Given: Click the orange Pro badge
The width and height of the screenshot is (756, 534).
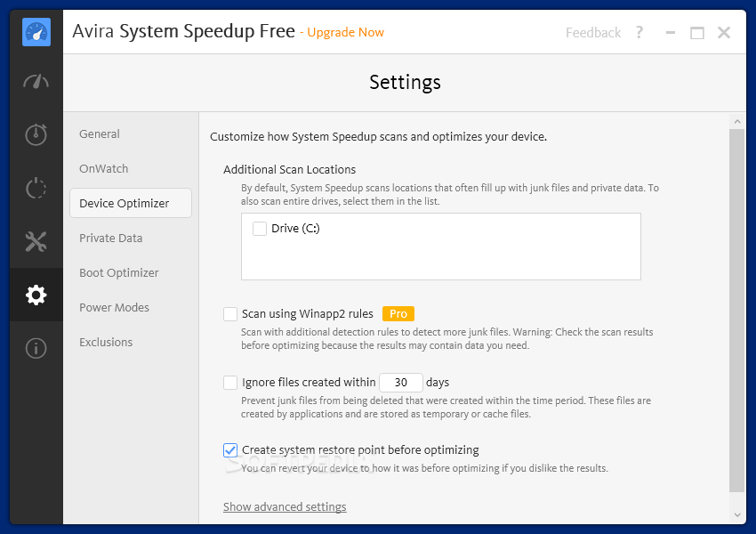Looking at the screenshot, I should pos(398,314).
